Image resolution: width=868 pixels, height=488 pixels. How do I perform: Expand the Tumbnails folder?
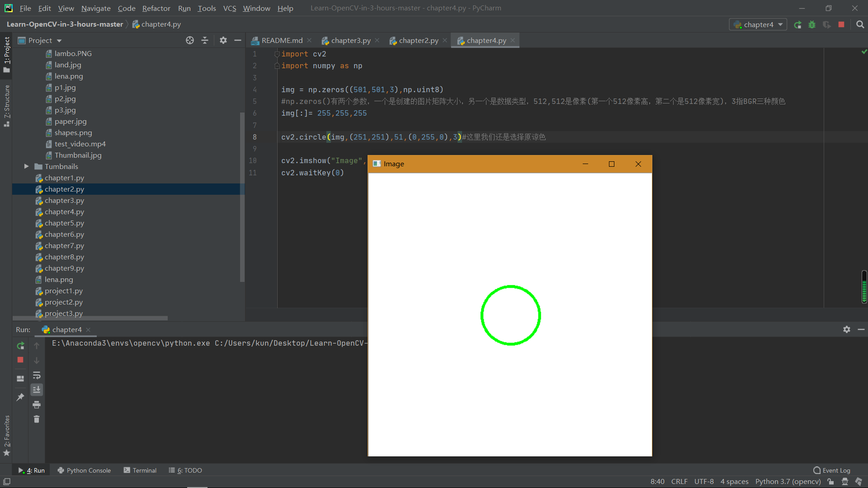point(26,167)
